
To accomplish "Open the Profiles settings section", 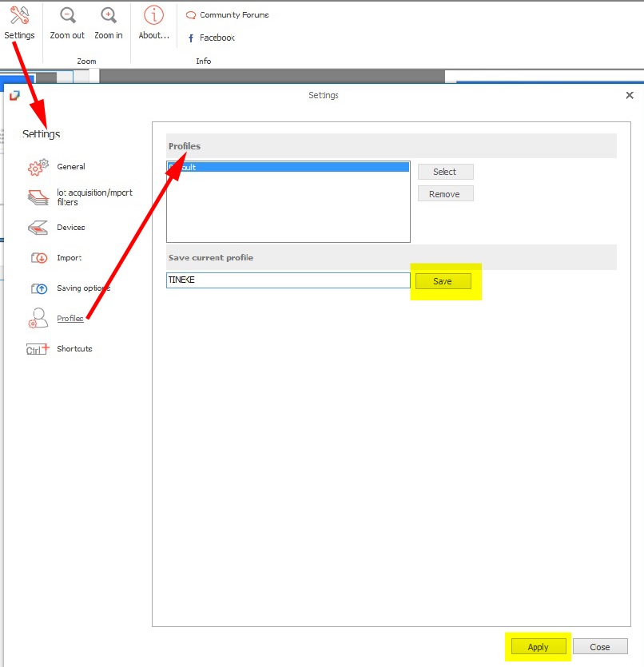I will (70, 318).
